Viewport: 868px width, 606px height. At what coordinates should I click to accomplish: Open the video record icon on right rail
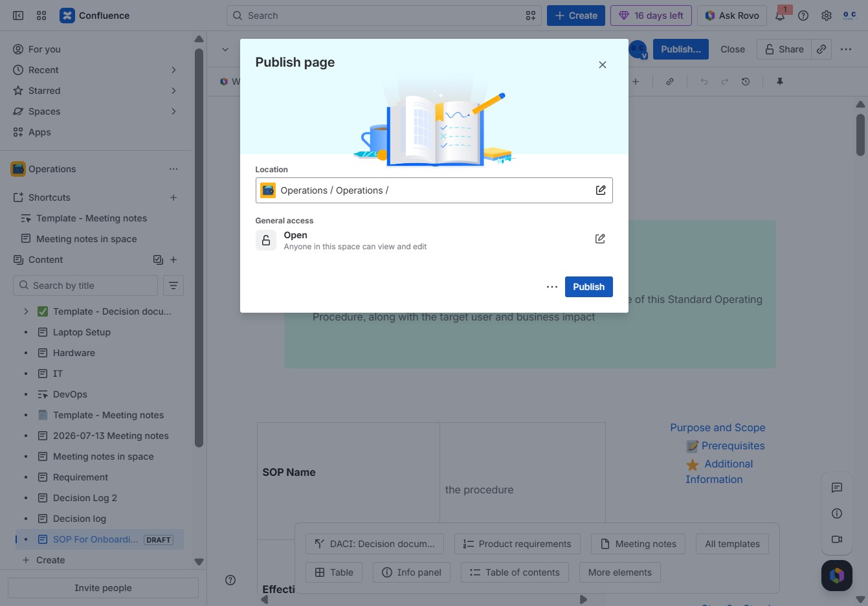click(x=837, y=539)
